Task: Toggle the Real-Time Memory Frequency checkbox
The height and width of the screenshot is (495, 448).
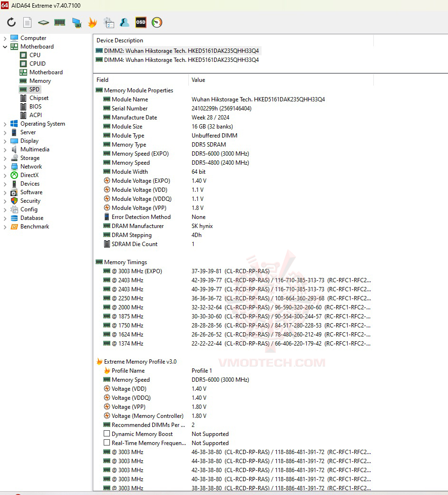Action: coord(107,443)
